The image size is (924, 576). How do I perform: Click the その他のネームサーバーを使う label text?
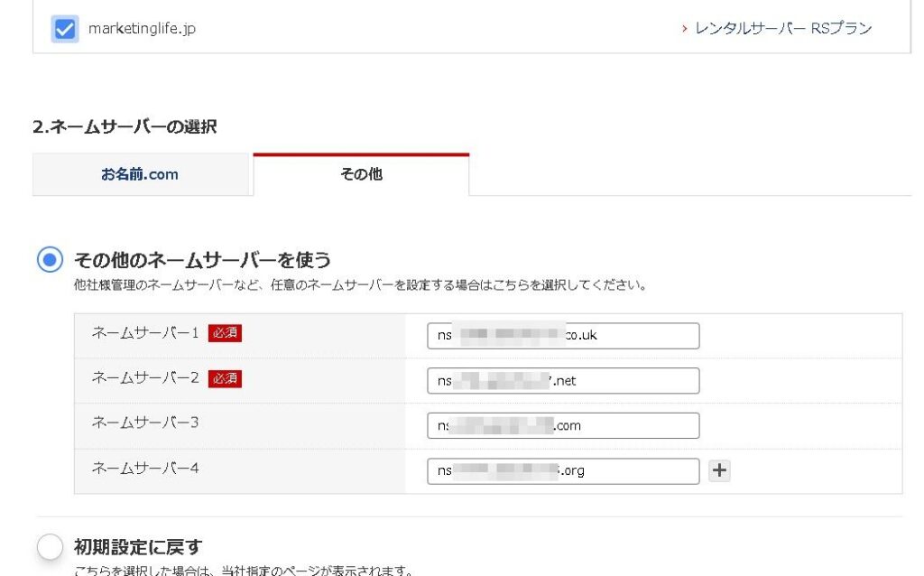202,260
